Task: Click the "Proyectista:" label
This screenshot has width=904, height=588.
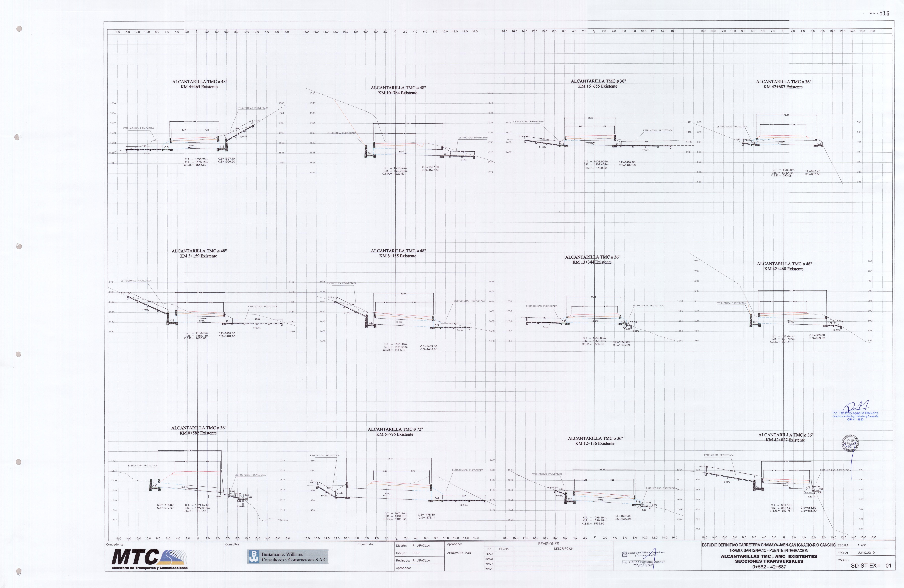Action: (365, 544)
